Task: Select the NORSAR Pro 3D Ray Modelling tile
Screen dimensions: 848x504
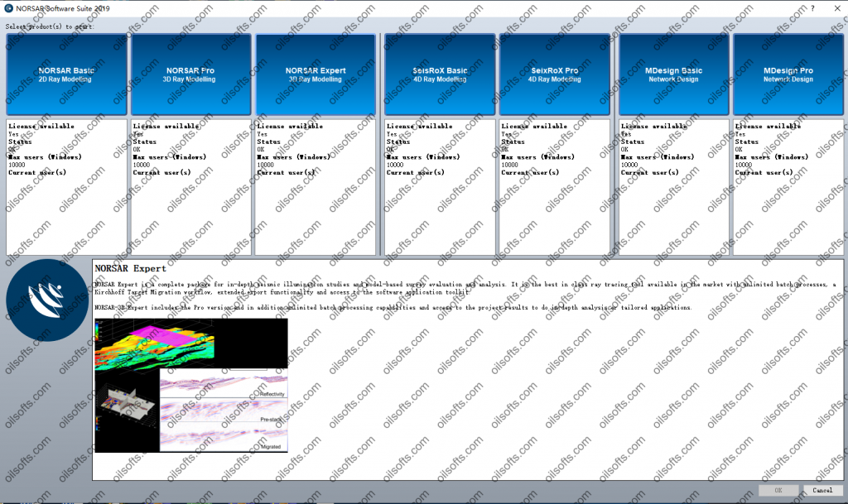Action: [191, 74]
